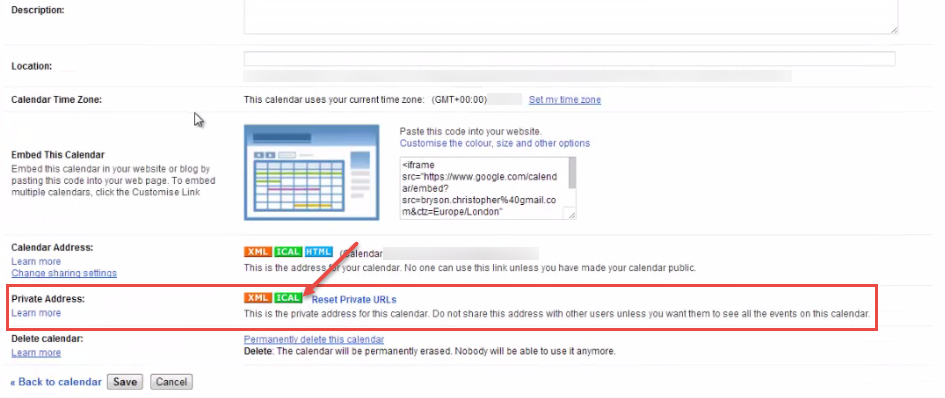
Task: Click the Reset Private URLs link
Action: point(354,300)
